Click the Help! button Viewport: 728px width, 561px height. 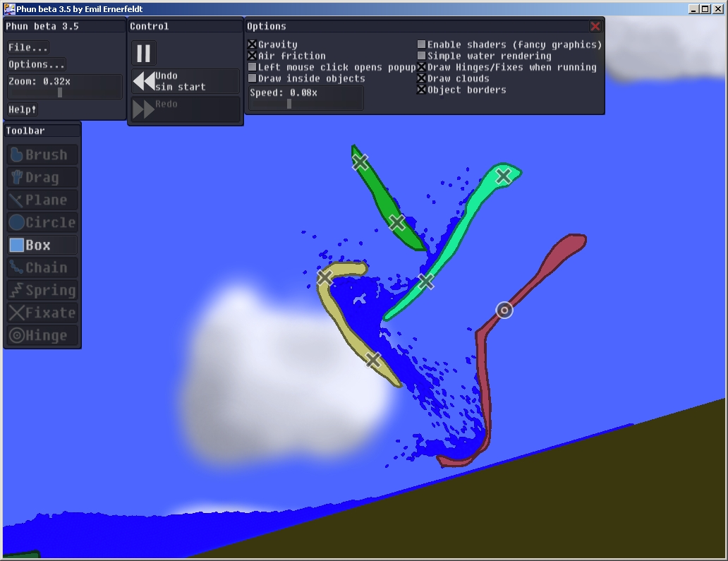click(23, 109)
